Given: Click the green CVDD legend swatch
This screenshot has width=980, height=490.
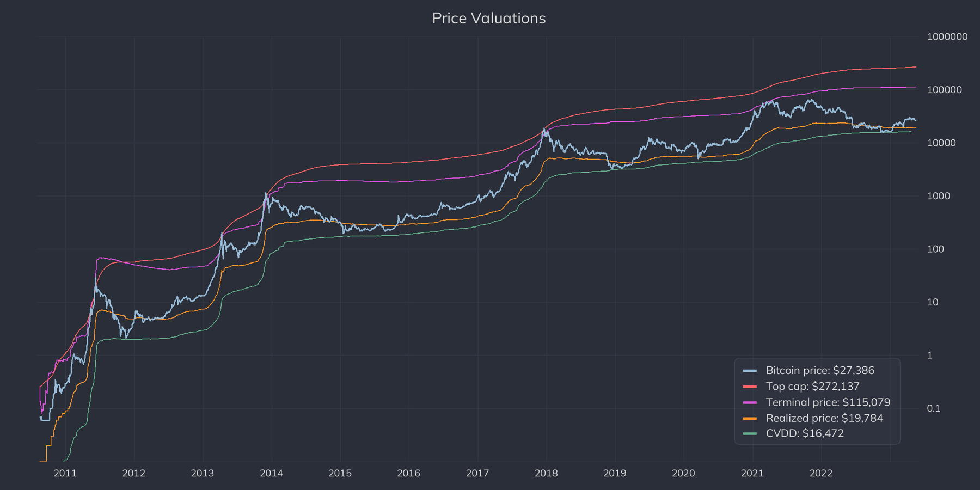Looking at the screenshot, I should click(750, 433).
